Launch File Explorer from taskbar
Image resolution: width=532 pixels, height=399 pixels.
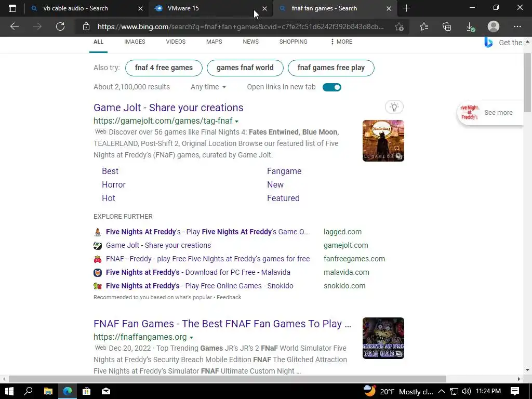tap(48, 391)
